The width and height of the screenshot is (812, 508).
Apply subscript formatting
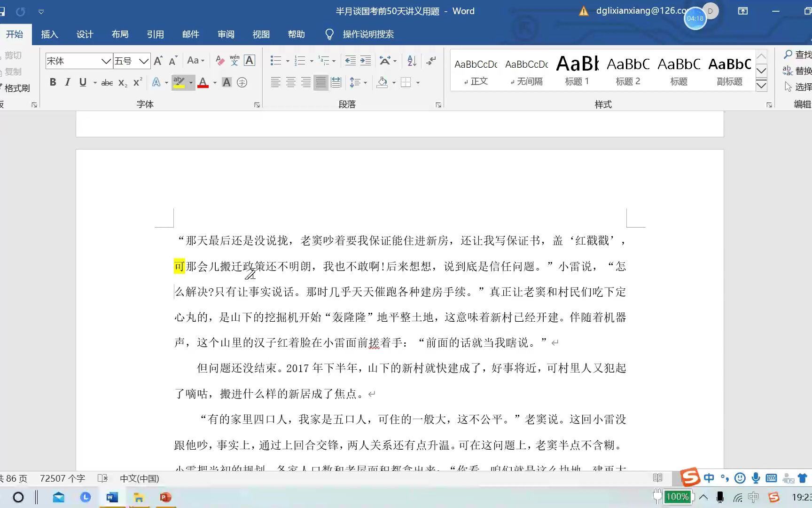123,83
